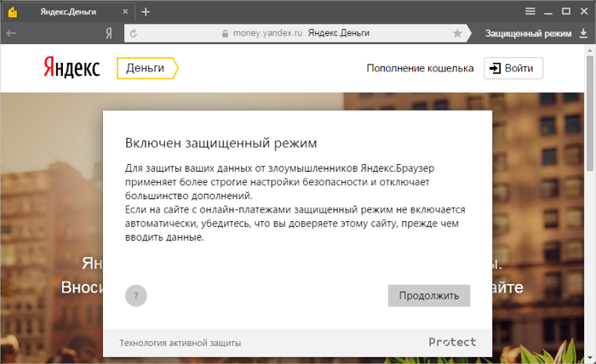Click the vertical scrollbar thumb
This screenshot has width=596, height=364.
[x=590, y=113]
